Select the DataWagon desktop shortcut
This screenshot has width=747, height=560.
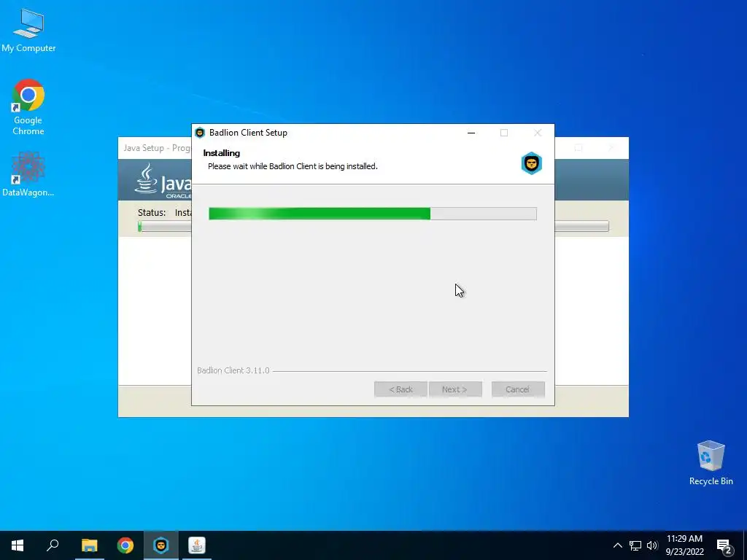coord(28,174)
